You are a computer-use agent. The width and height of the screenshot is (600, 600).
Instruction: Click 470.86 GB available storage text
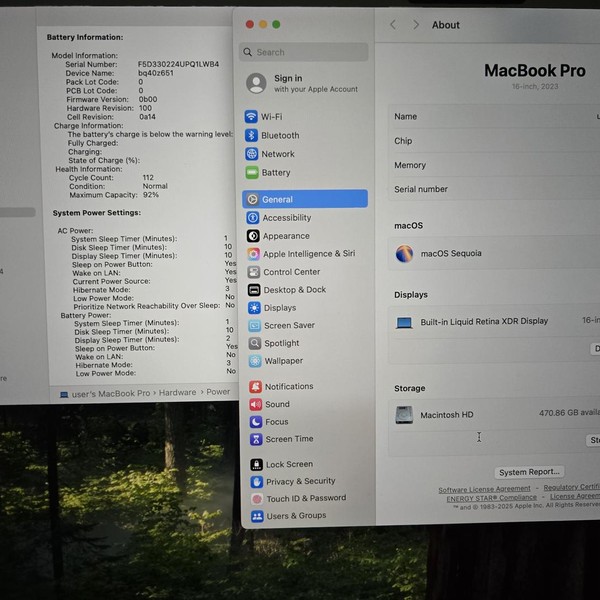tap(569, 413)
